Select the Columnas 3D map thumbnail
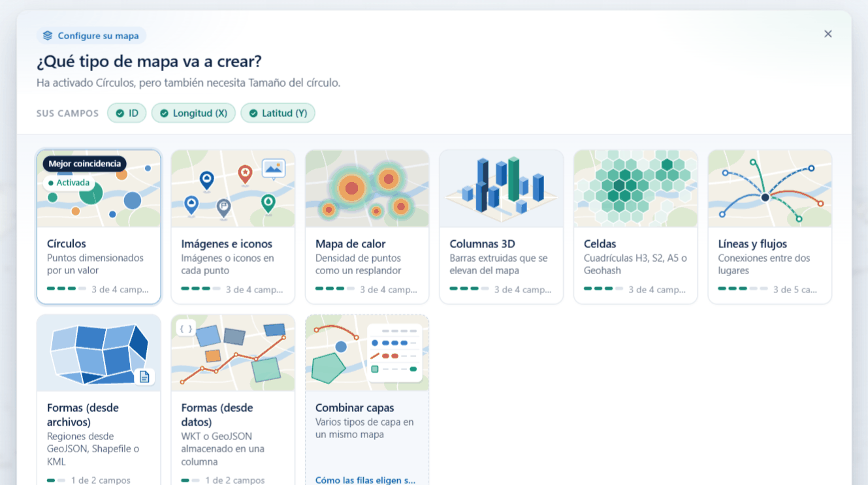868x485 pixels. coord(502,189)
